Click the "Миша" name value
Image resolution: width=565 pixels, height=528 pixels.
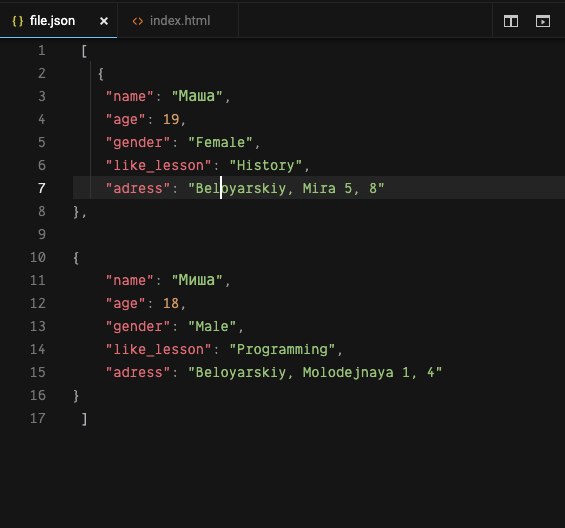(197, 280)
